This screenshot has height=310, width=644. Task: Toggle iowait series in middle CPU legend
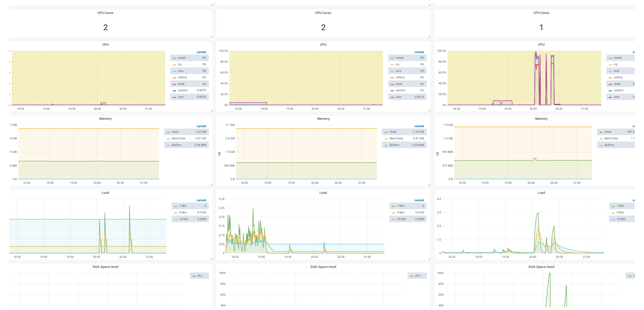399,58
